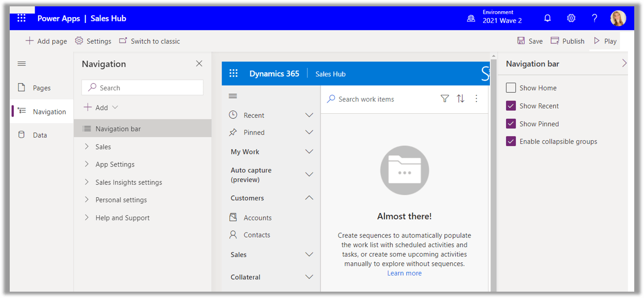This screenshot has height=298, width=644.
Task: Open the Power Apps app launcher waffle
Action: point(21,18)
